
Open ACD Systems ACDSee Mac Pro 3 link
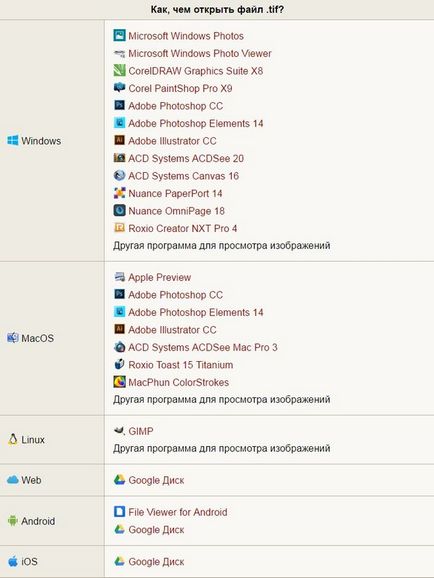click(x=203, y=347)
